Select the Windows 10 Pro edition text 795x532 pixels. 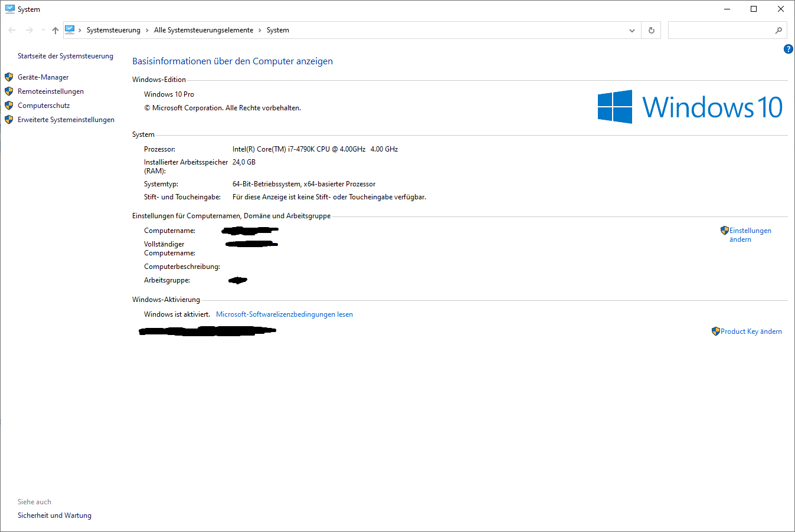169,94
